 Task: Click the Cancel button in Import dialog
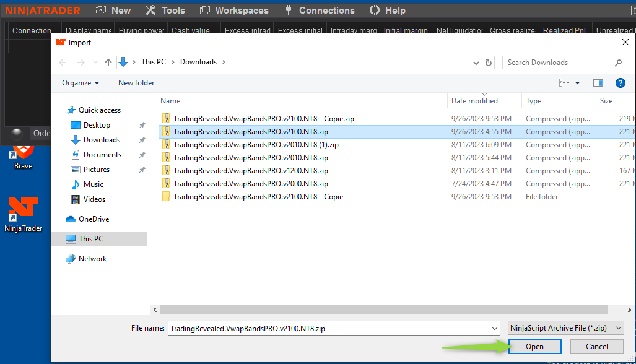(596, 347)
